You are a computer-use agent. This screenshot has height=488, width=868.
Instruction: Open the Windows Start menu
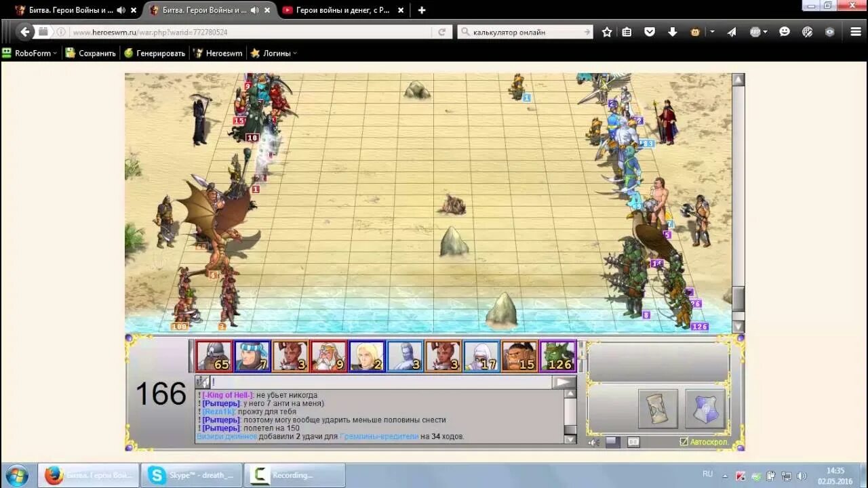point(16,475)
